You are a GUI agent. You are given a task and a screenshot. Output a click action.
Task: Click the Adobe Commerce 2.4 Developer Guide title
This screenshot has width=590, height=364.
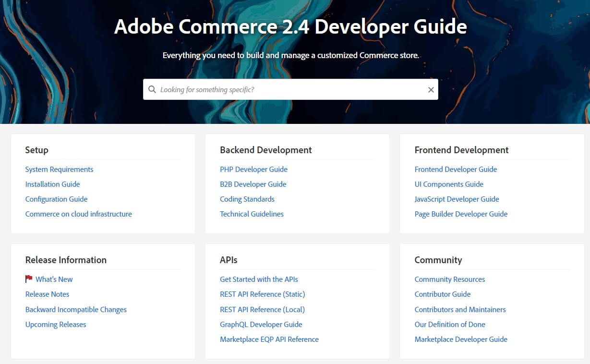coord(290,26)
